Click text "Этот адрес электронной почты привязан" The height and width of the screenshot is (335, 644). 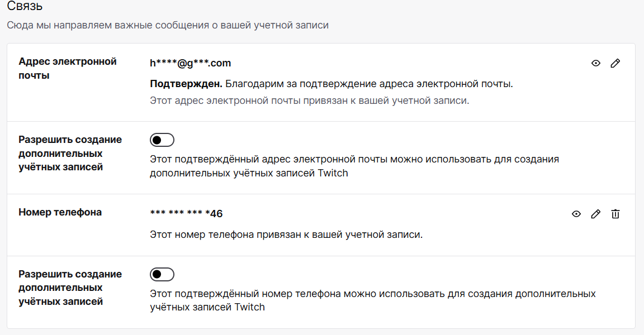(309, 101)
